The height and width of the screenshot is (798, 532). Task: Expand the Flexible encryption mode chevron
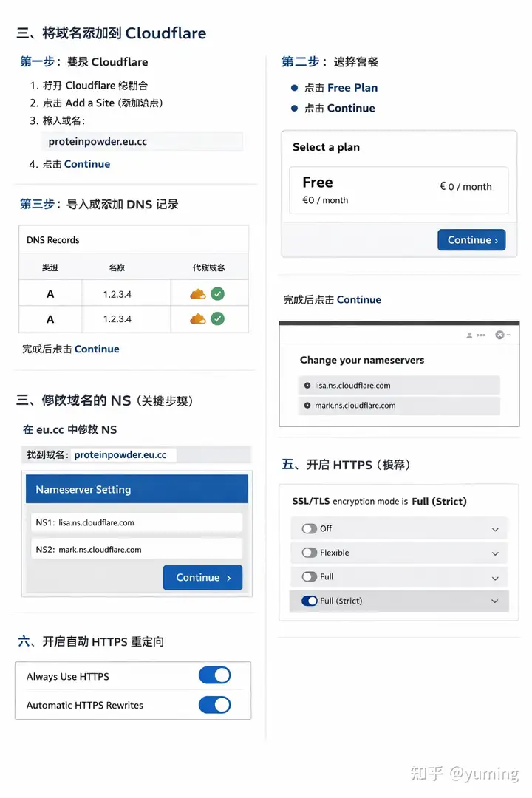tap(495, 553)
